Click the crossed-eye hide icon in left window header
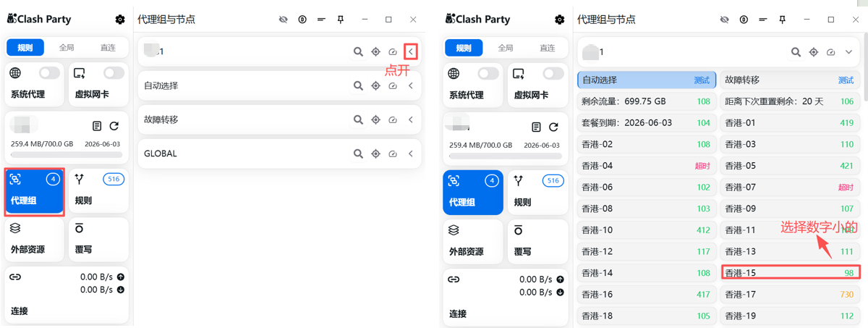868x328 pixels. pos(284,20)
